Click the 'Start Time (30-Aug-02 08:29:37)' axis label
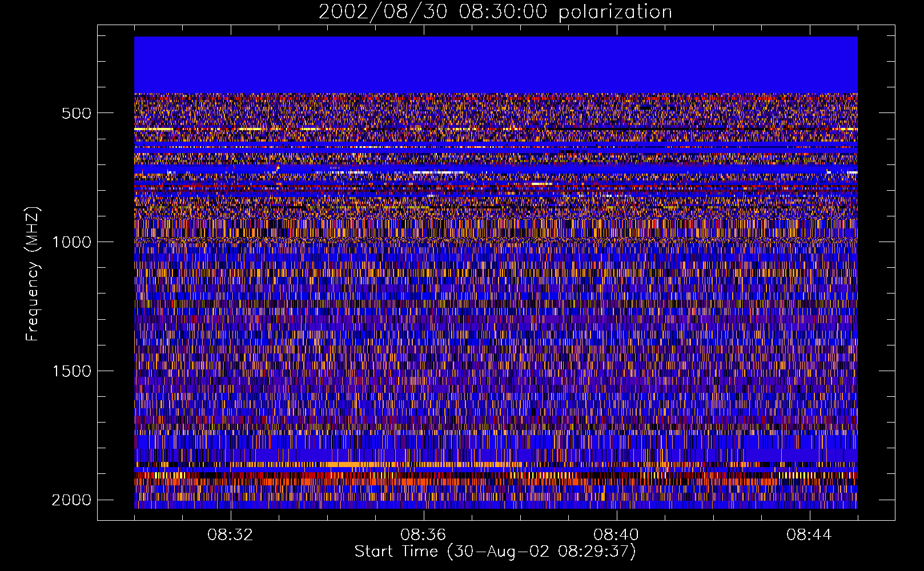924x571 pixels. [x=495, y=552]
